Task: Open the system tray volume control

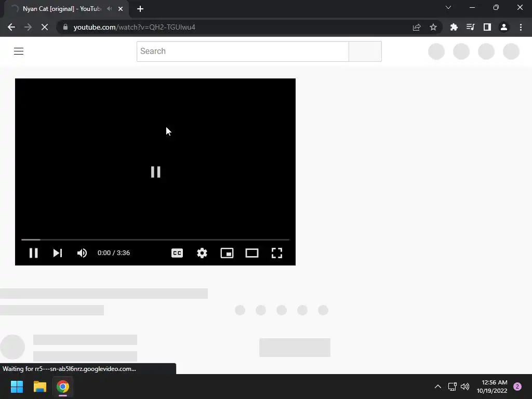Action: click(x=465, y=387)
